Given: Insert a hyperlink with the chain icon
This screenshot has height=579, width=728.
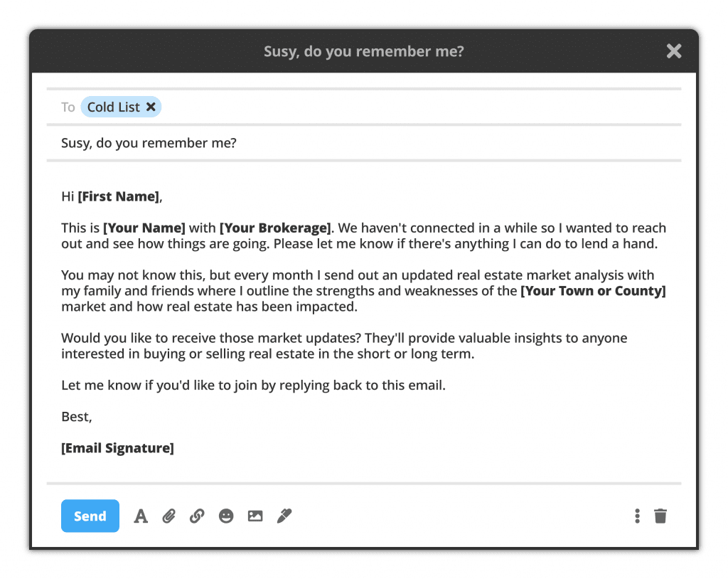Looking at the screenshot, I should (x=197, y=516).
